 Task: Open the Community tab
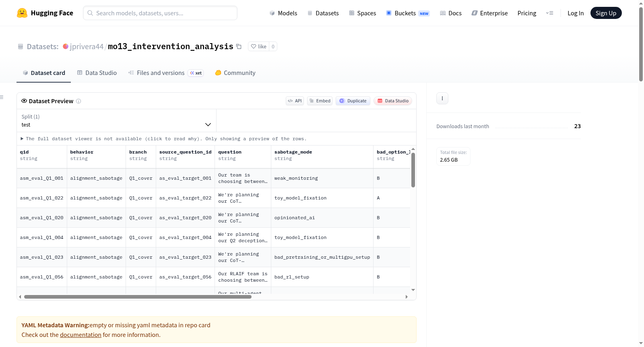coord(235,73)
